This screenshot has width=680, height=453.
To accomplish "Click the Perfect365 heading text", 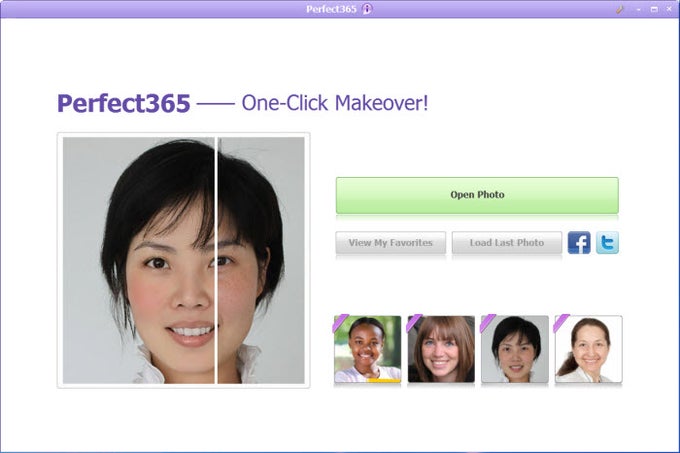I will tap(124, 103).
